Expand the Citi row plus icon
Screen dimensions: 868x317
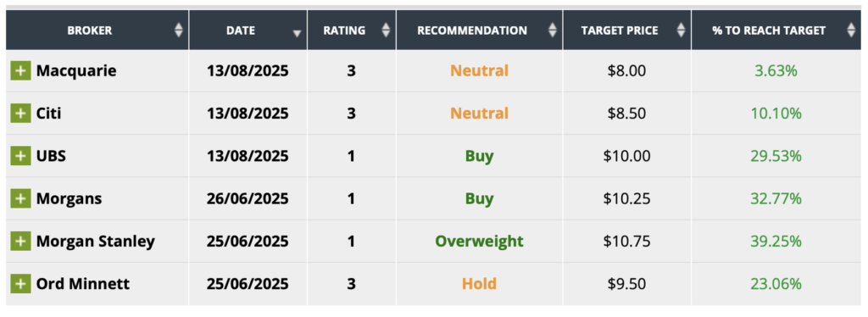tap(20, 114)
